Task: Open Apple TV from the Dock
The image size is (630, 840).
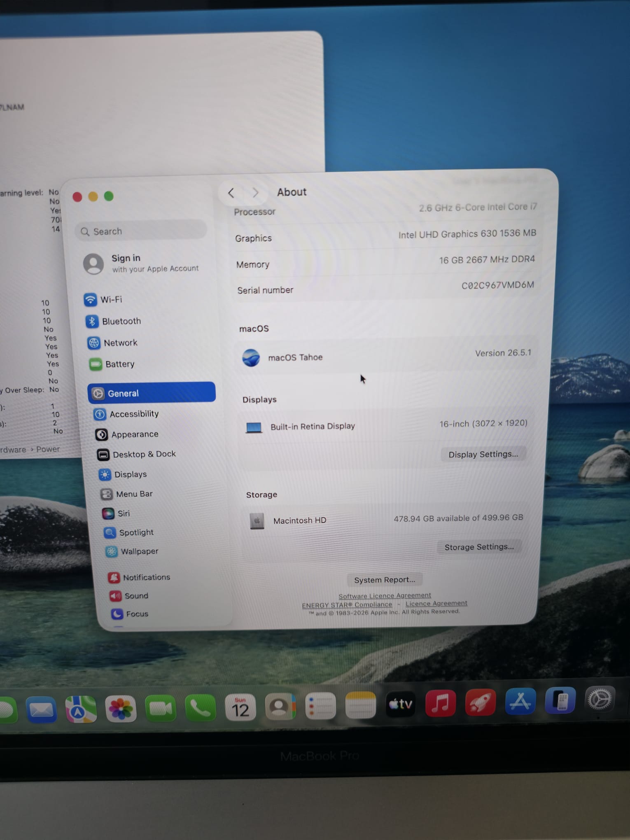Action: [x=400, y=704]
